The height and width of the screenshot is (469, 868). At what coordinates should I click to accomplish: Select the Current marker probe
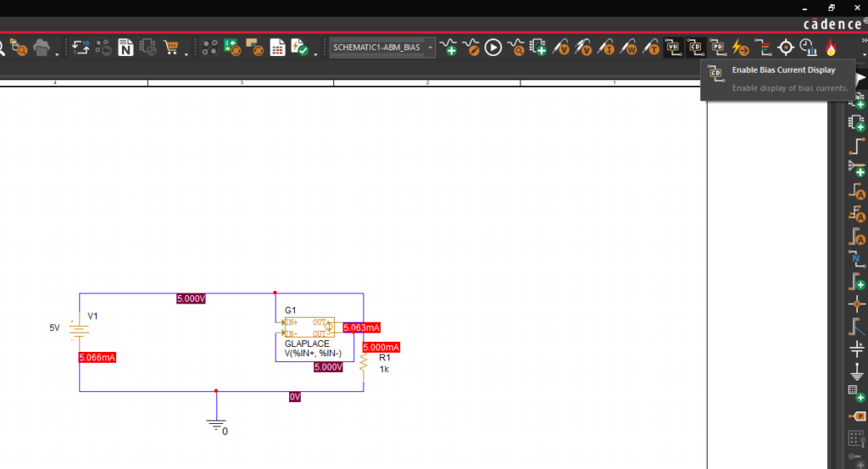click(x=605, y=47)
